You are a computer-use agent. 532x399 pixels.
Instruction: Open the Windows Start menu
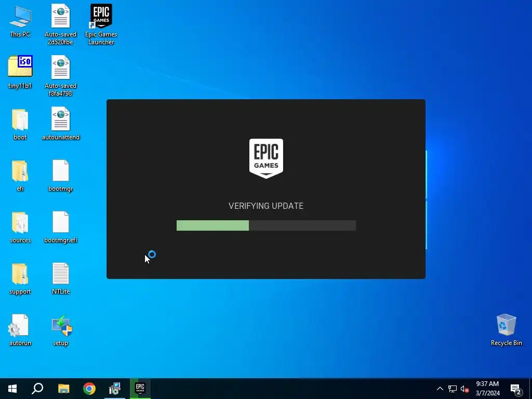point(12,389)
